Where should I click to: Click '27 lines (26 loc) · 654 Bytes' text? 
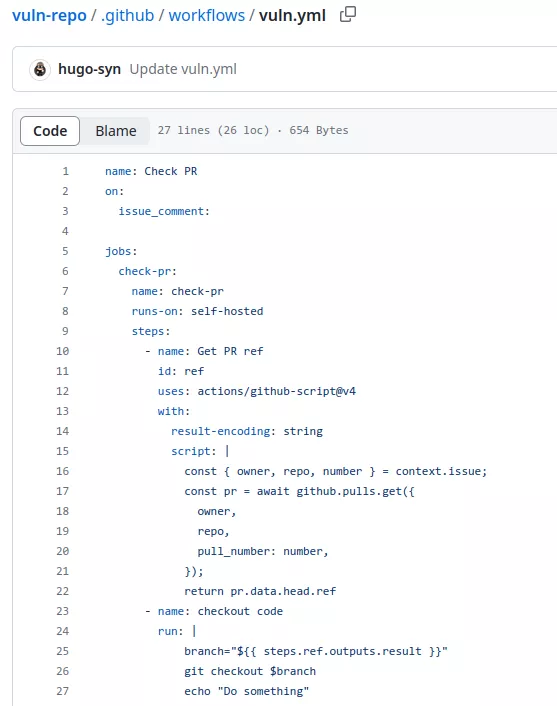click(253, 131)
